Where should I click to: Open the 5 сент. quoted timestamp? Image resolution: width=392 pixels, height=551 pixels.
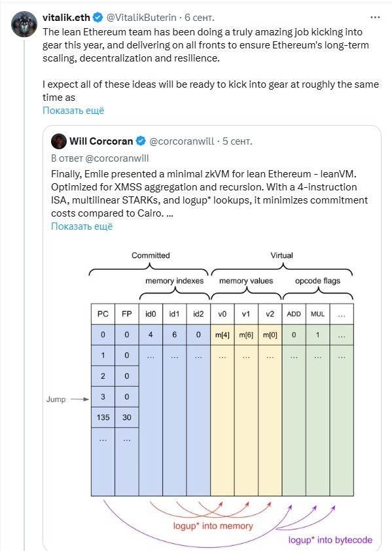click(238, 141)
